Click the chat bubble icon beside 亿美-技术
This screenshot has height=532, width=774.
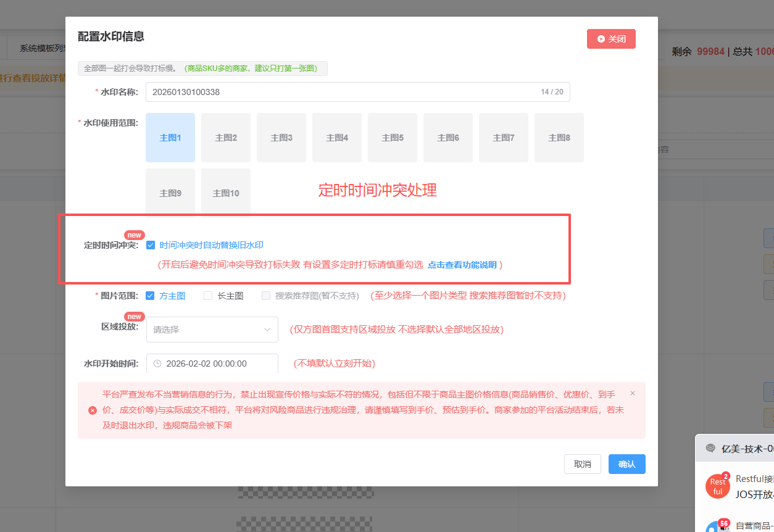[710, 449]
